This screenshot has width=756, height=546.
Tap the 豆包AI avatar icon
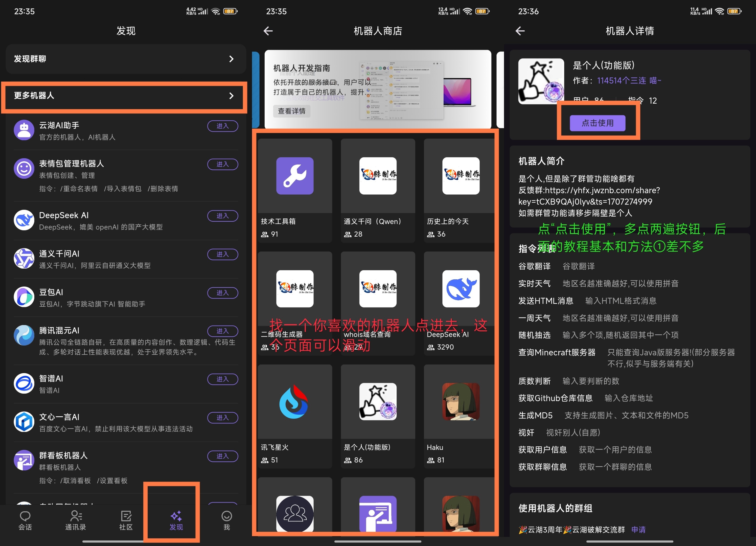pos(24,297)
